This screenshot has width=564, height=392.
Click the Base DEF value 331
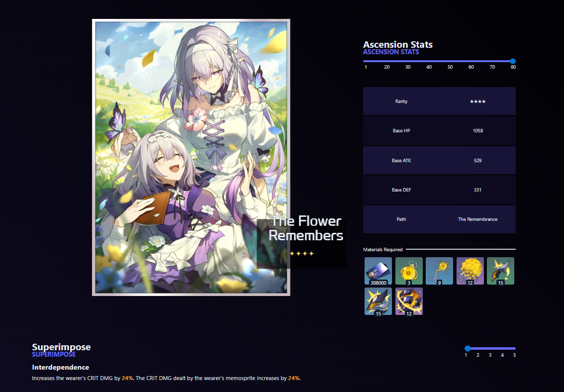pyautogui.click(x=477, y=190)
